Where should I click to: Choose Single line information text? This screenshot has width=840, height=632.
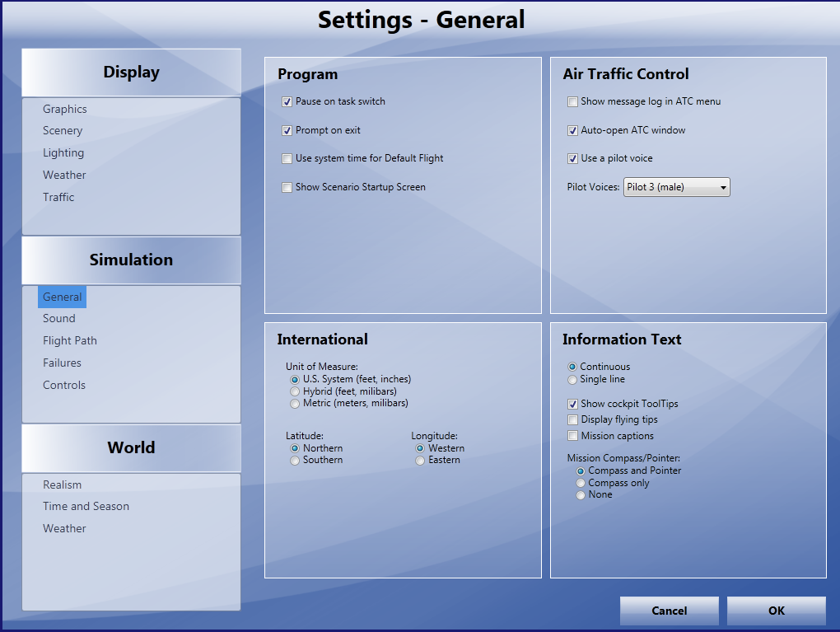[572, 380]
